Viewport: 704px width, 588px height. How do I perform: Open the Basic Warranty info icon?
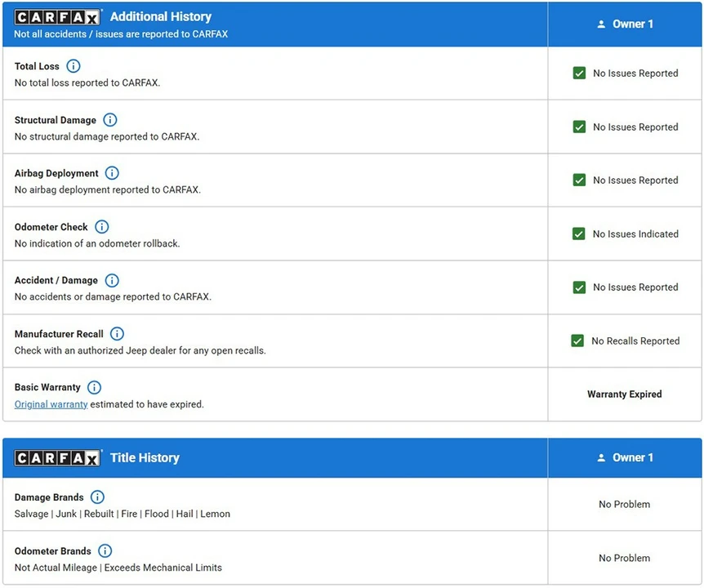pyautogui.click(x=94, y=387)
